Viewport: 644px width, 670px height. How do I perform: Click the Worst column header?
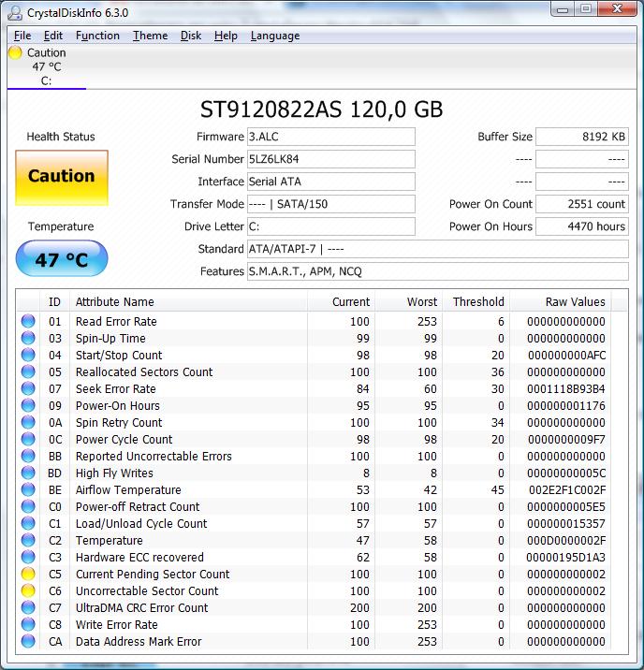tap(408, 301)
